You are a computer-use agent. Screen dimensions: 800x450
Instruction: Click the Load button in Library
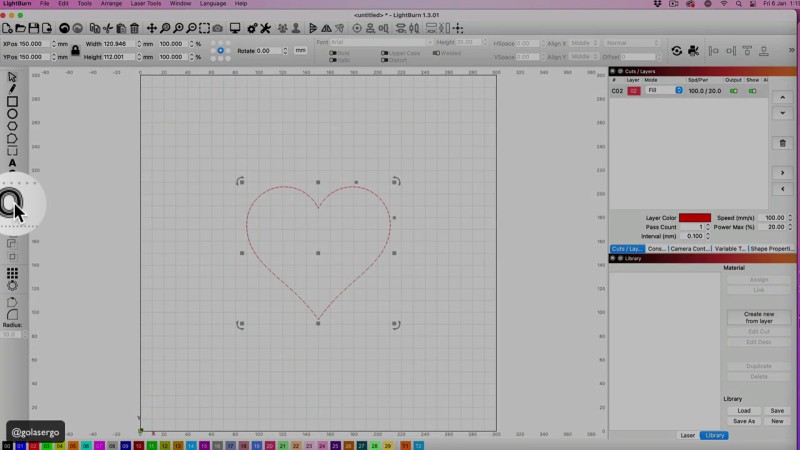click(743, 410)
